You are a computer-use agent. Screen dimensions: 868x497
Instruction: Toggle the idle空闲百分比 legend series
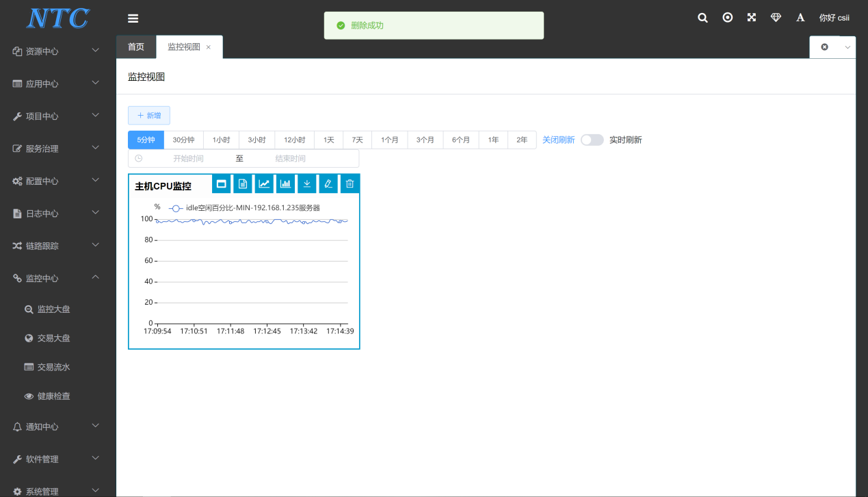coord(244,207)
